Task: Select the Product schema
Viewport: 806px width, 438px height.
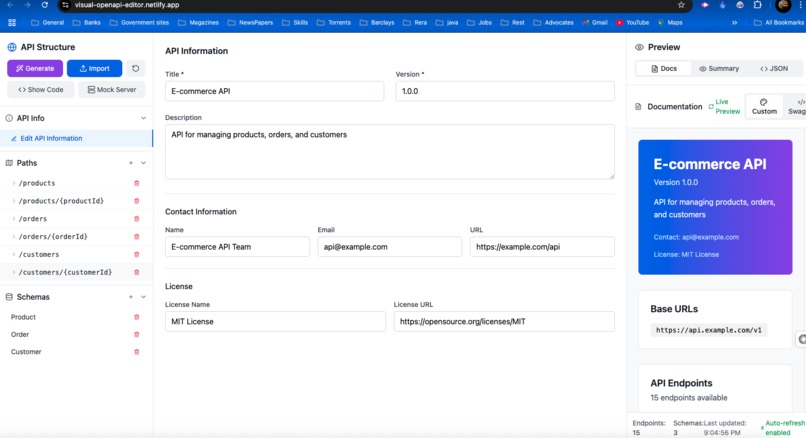Action: 24,317
